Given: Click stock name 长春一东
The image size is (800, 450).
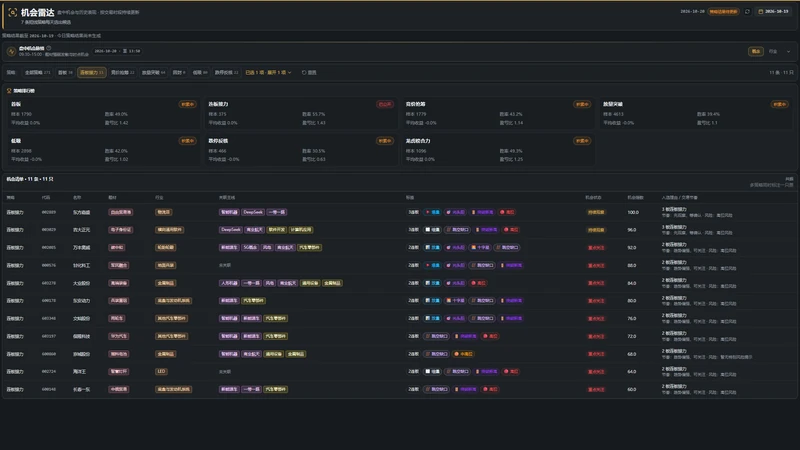Looking at the screenshot, I should (82, 389).
